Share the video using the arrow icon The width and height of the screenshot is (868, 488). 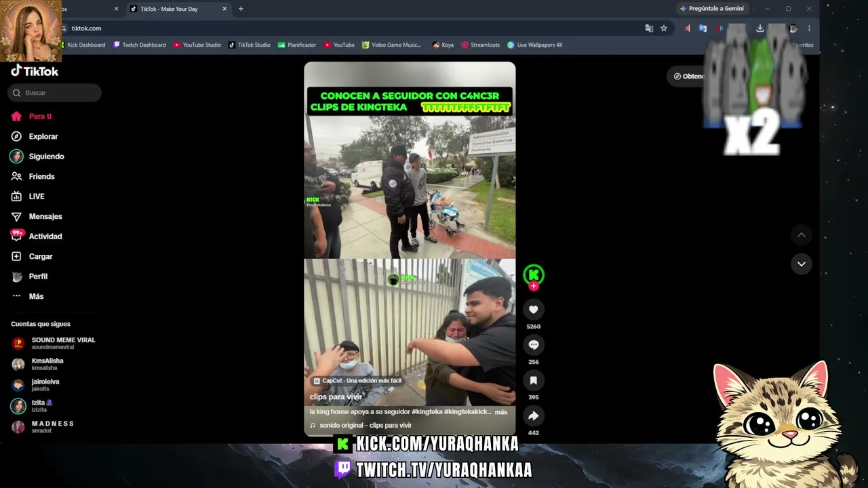point(534,416)
